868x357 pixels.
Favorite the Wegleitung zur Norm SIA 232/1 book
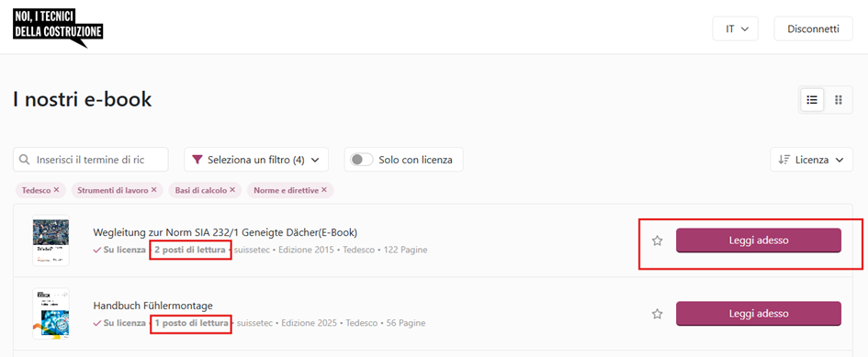(657, 240)
